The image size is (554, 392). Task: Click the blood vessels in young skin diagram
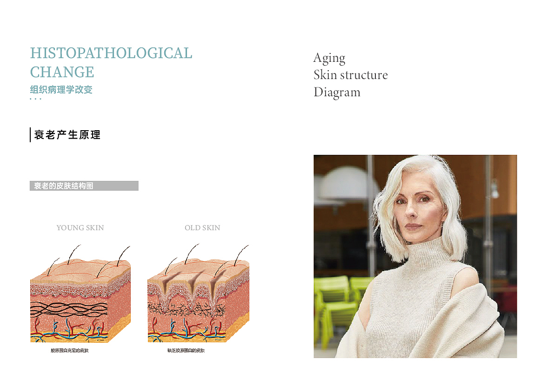[69, 330]
